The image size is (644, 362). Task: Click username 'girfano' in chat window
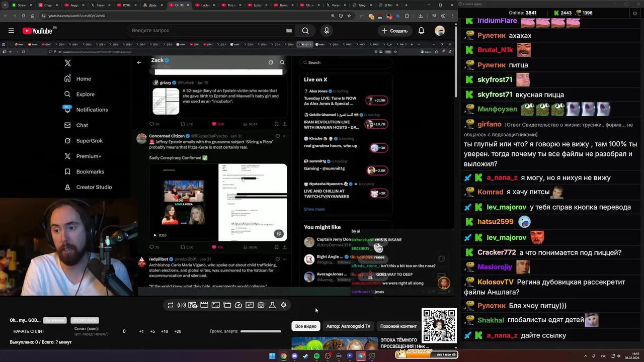[490, 124]
